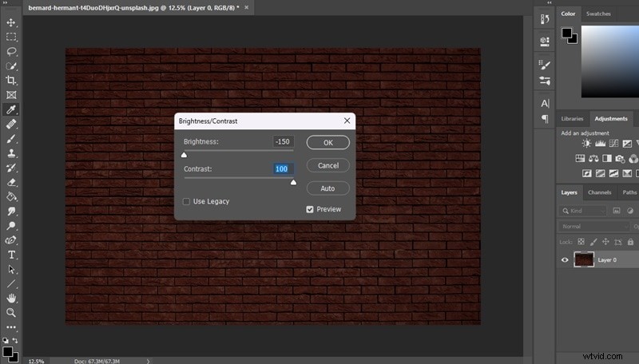Toggle lock image pixels brush icon

click(593, 242)
